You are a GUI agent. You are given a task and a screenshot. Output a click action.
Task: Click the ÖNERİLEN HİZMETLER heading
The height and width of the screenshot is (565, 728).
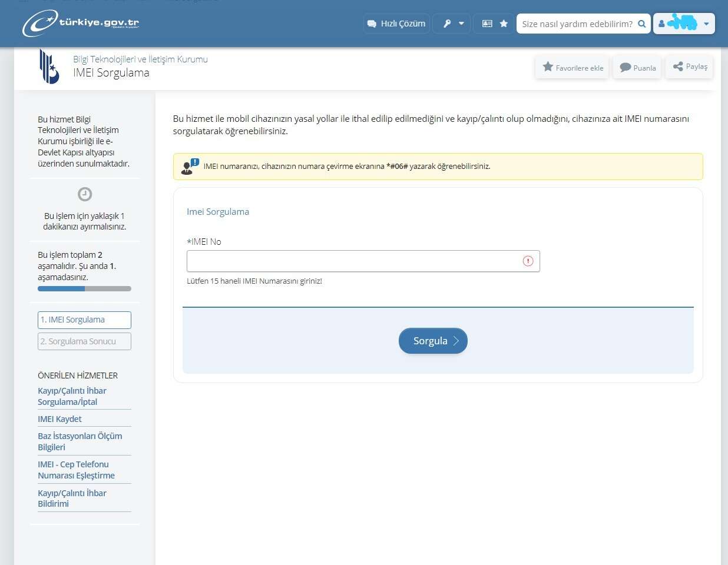pyautogui.click(x=78, y=375)
